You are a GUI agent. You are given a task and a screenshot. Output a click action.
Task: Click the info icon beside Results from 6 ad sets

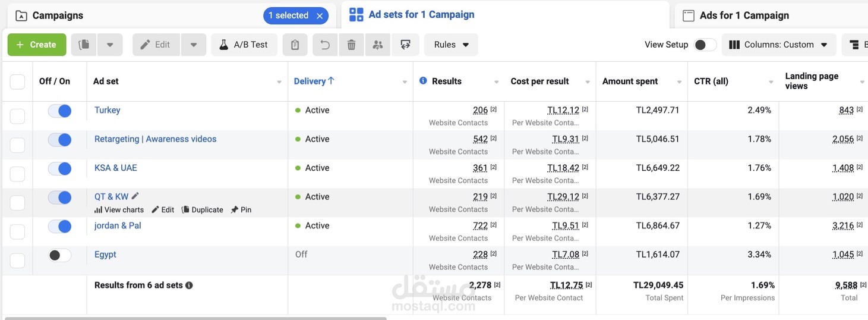click(x=189, y=286)
